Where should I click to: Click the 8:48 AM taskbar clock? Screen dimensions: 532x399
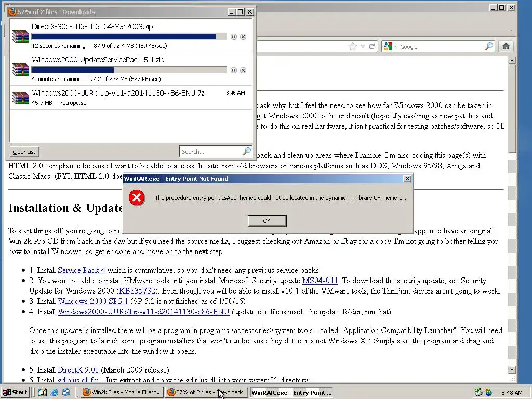click(512, 393)
